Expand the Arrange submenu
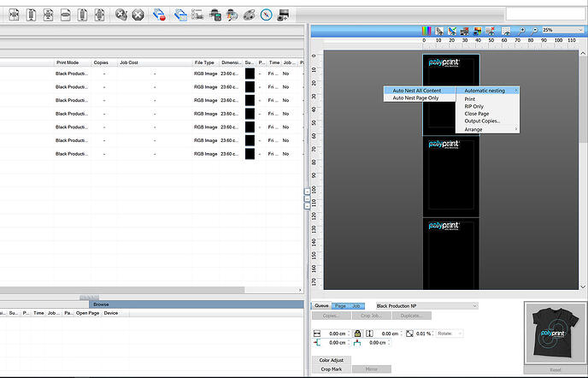This screenshot has height=378, width=588. pos(487,129)
